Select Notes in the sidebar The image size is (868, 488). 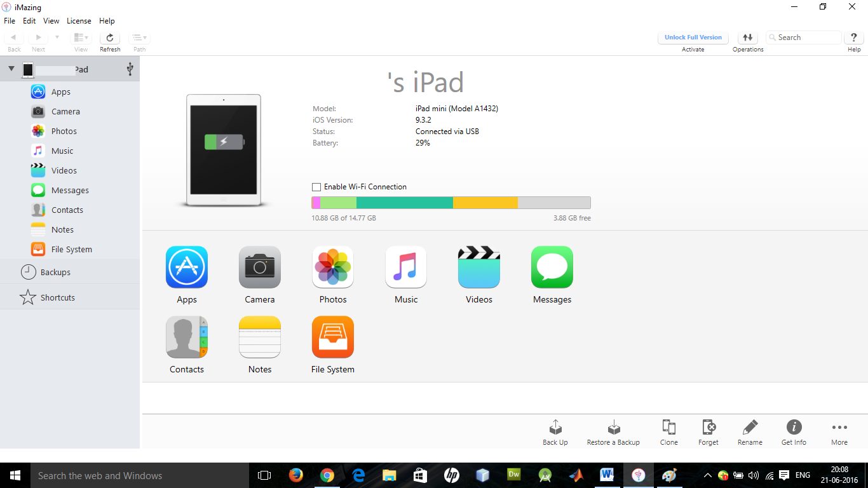(x=70, y=229)
